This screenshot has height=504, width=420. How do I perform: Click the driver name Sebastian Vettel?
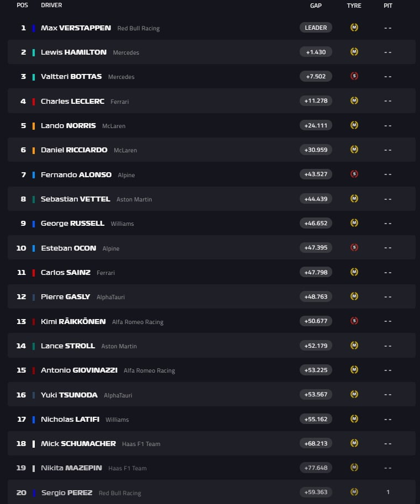click(x=75, y=199)
